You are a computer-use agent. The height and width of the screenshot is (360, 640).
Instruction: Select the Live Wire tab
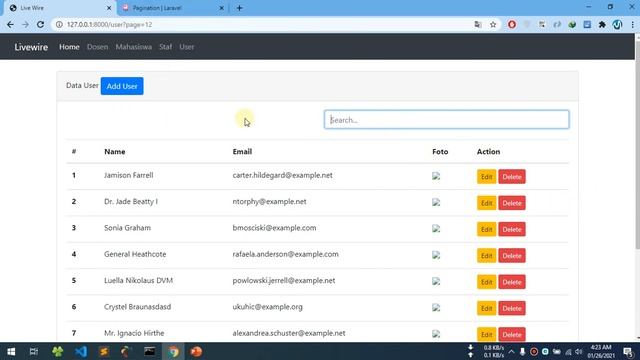[x=59, y=8]
